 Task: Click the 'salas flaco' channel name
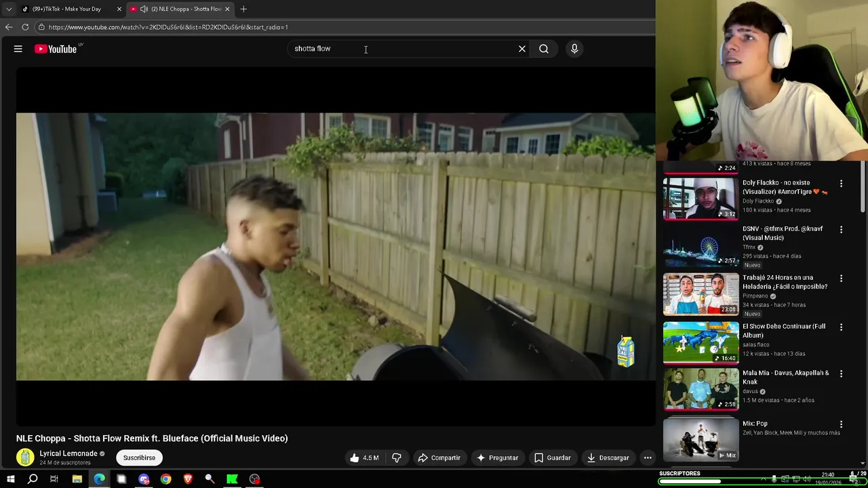click(755, 345)
